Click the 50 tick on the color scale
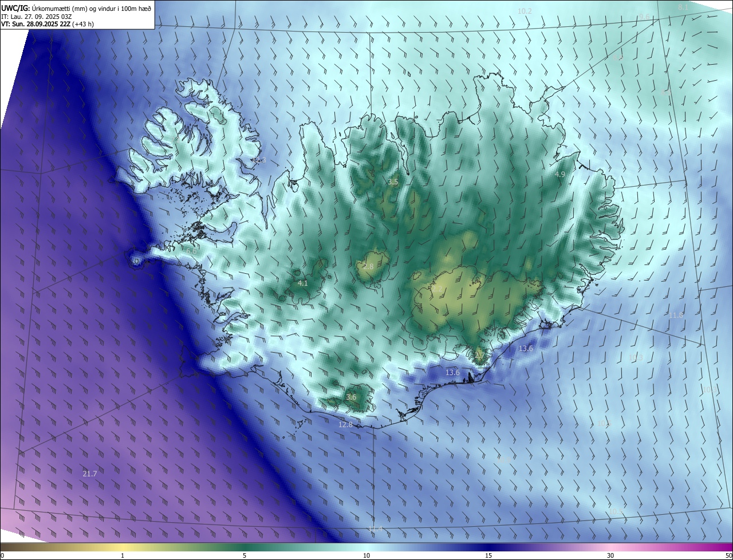 click(728, 555)
